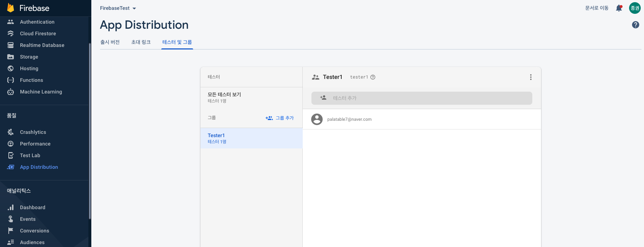The width and height of the screenshot is (644, 247).
Task: Go to Functions in sidebar
Action: [x=31, y=80]
